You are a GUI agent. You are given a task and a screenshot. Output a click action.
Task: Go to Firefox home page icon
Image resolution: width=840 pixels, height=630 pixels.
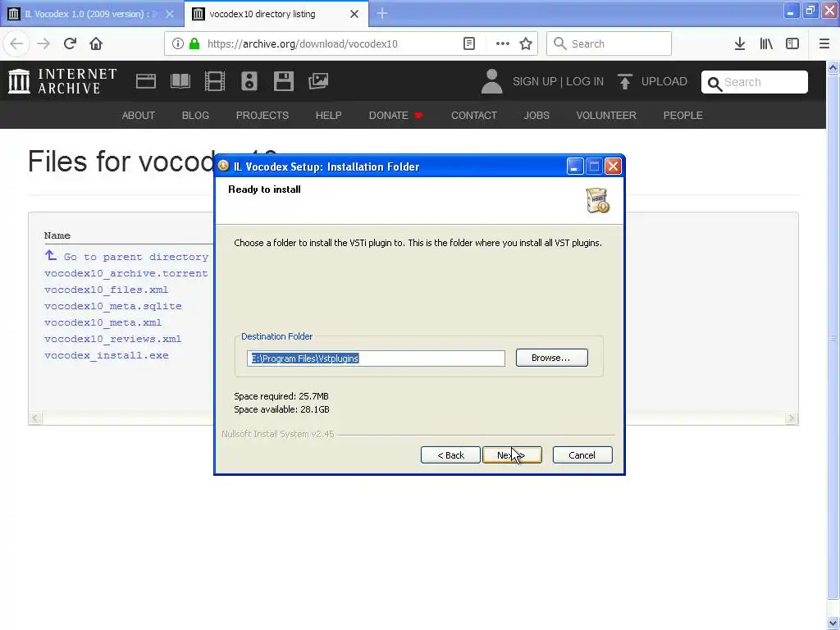click(96, 43)
